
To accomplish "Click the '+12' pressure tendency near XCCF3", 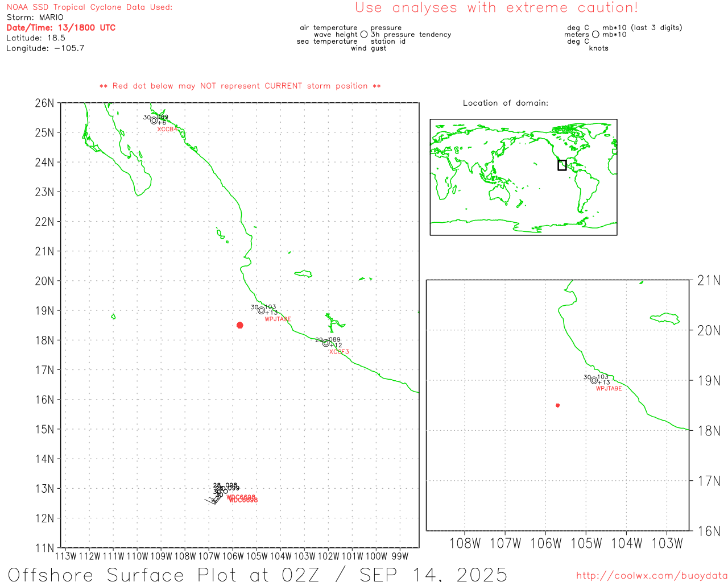I will [336, 346].
